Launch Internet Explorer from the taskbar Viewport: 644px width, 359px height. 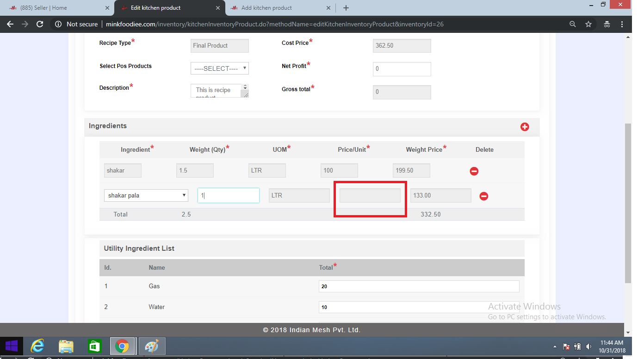(37, 346)
